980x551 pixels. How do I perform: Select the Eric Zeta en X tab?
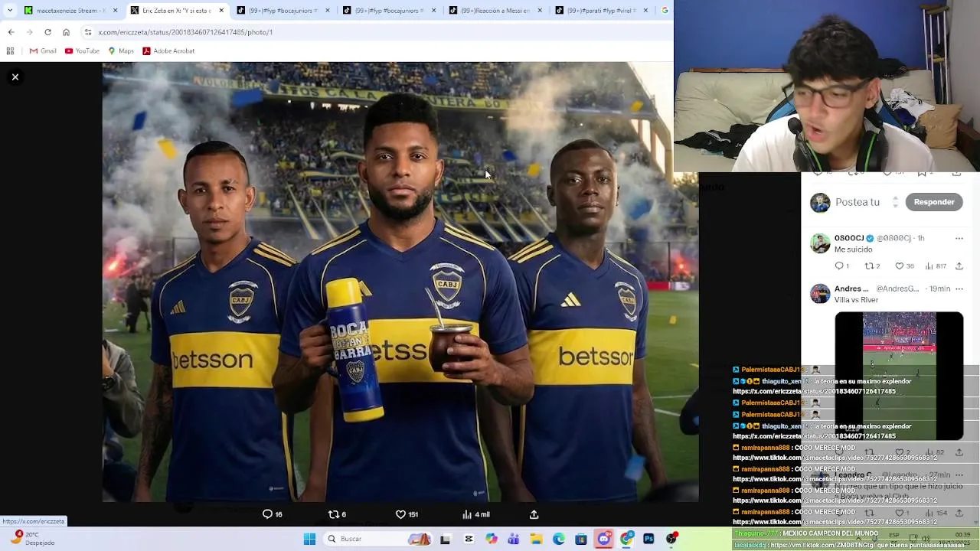point(176,11)
